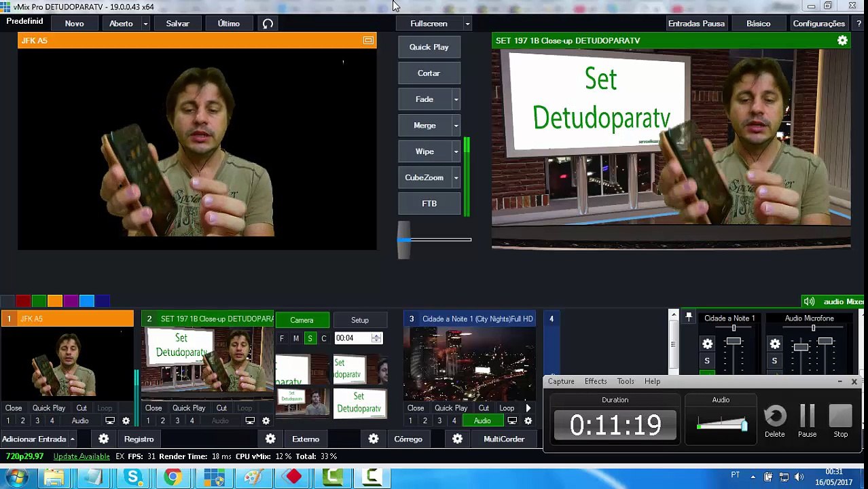Click the Quick Play transition button
The height and width of the screenshot is (489, 868).
[x=429, y=48]
